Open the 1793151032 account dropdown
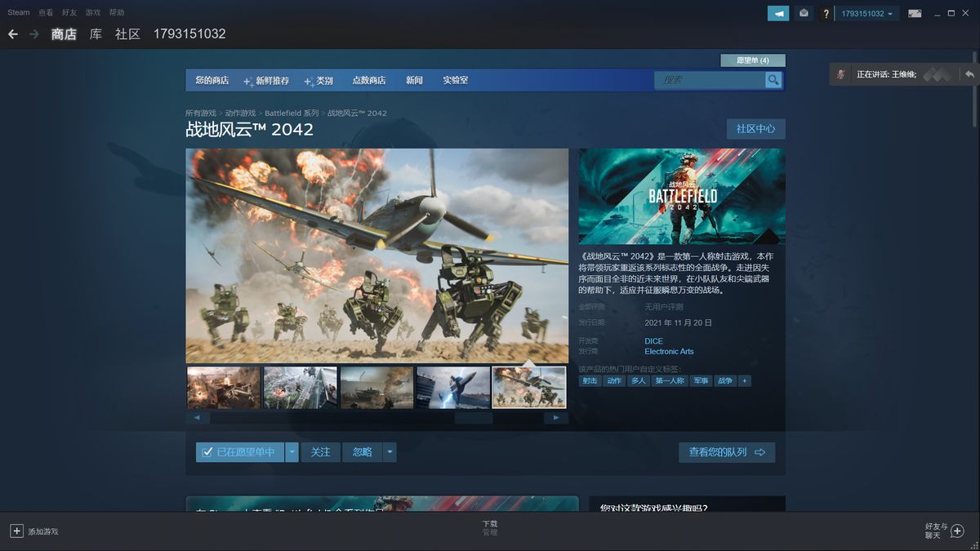Viewport: 980px width, 551px height. pos(866,13)
